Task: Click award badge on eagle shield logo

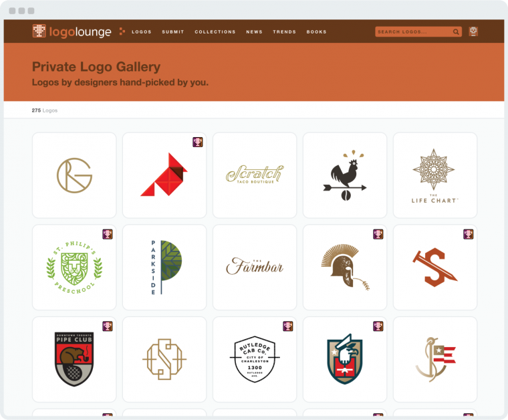Action: click(x=378, y=326)
